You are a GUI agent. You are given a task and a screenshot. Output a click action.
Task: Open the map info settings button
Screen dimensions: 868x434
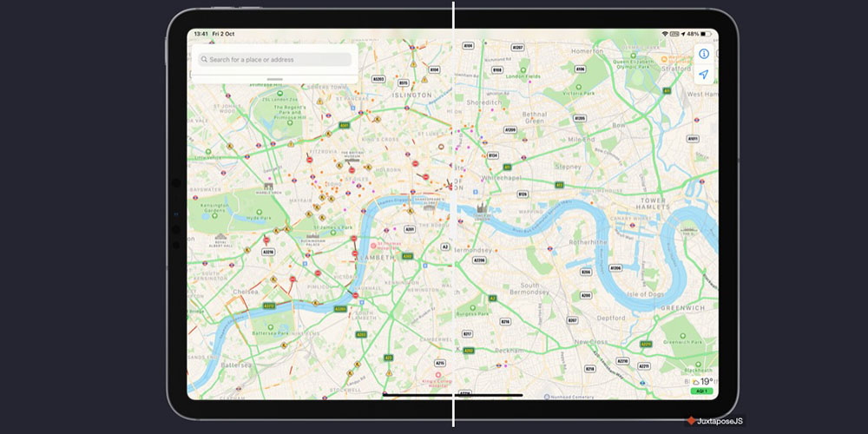703,54
